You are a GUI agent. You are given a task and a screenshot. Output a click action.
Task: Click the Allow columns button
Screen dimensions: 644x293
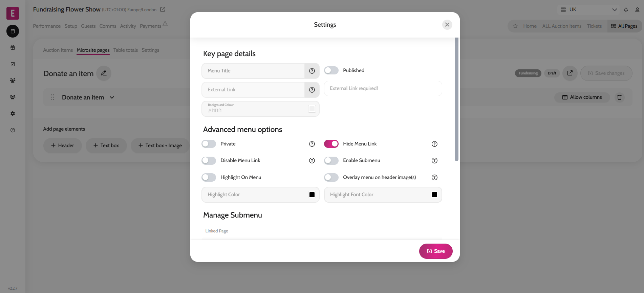click(x=582, y=97)
